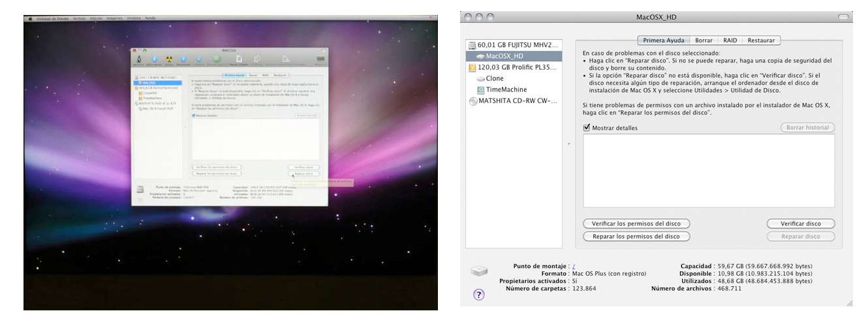Click the green Enable Journaling icon in left toolbar
Viewport: 868px width, 326px height.
217,59
